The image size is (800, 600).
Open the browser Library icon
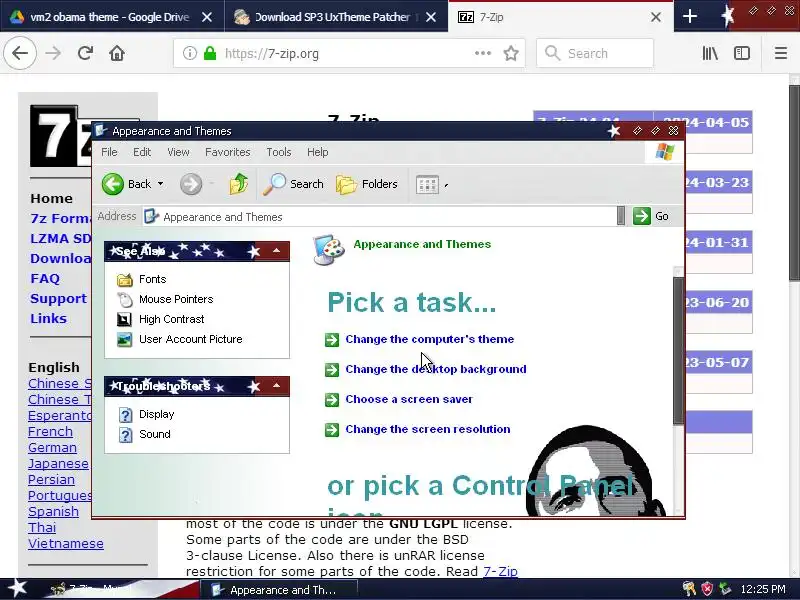710,53
